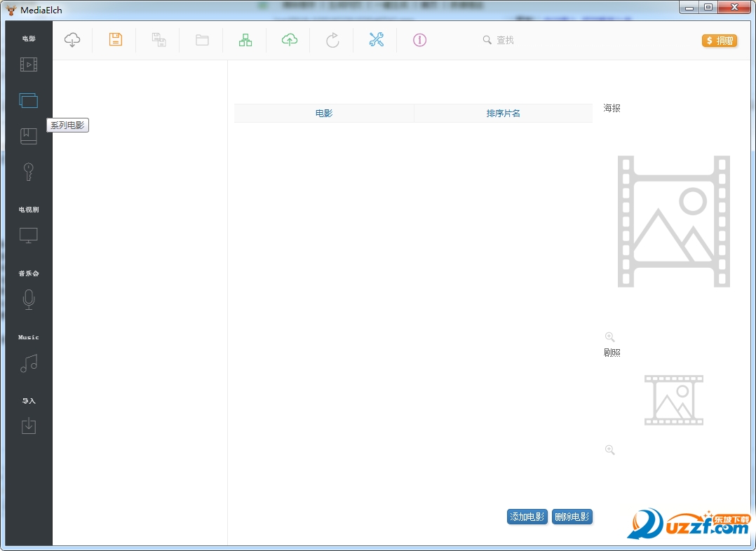Click the delete movie (删除电影) button
Screen dimensions: 756x551
(x=572, y=517)
